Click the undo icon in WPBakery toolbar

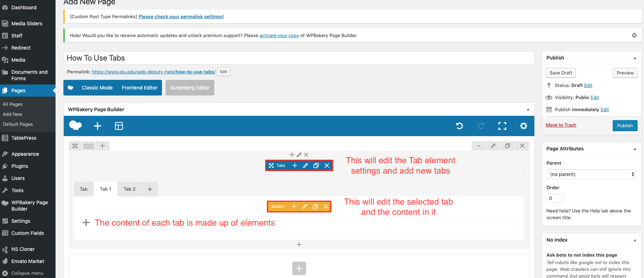[460, 126]
